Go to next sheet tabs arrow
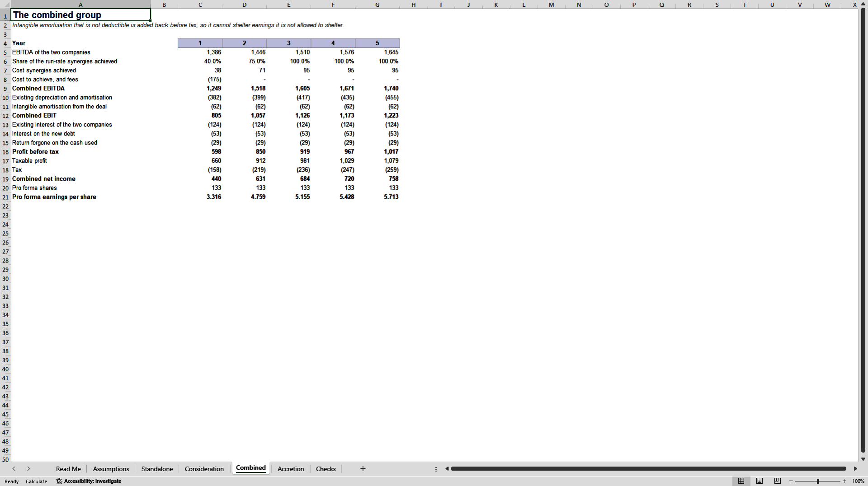Screen dimensions: 868x486 [x=28, y=469]
